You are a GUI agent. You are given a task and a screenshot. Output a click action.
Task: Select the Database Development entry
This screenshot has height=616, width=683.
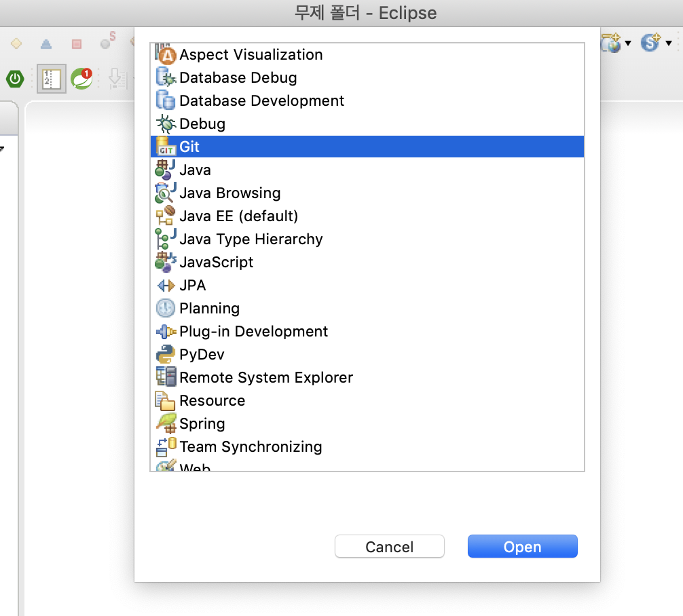tap(261, 101)
